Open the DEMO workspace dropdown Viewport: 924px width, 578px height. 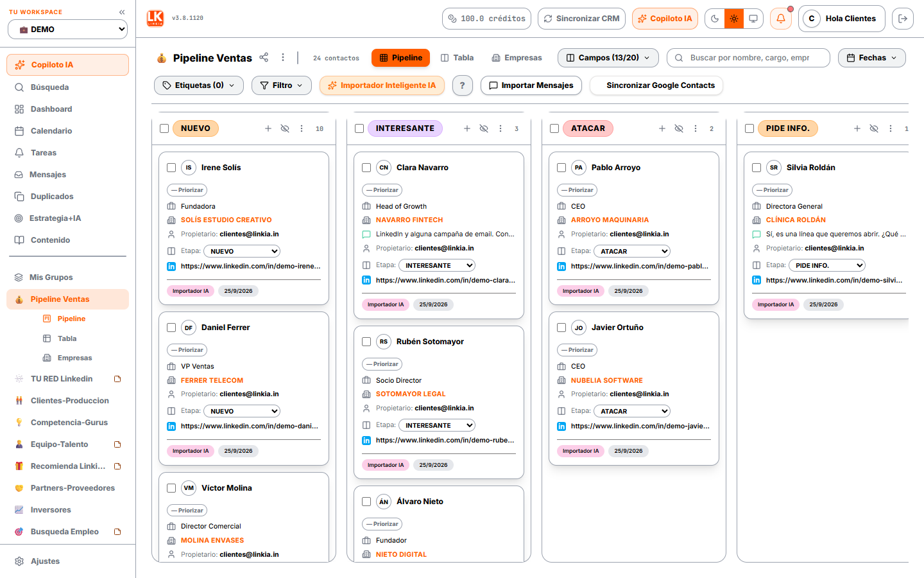(x=67, y=30)
